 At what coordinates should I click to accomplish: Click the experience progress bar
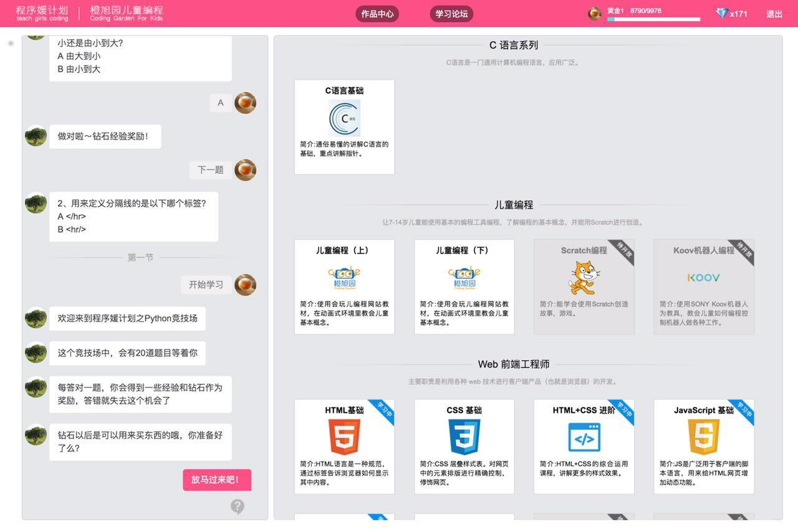point(653,19)
